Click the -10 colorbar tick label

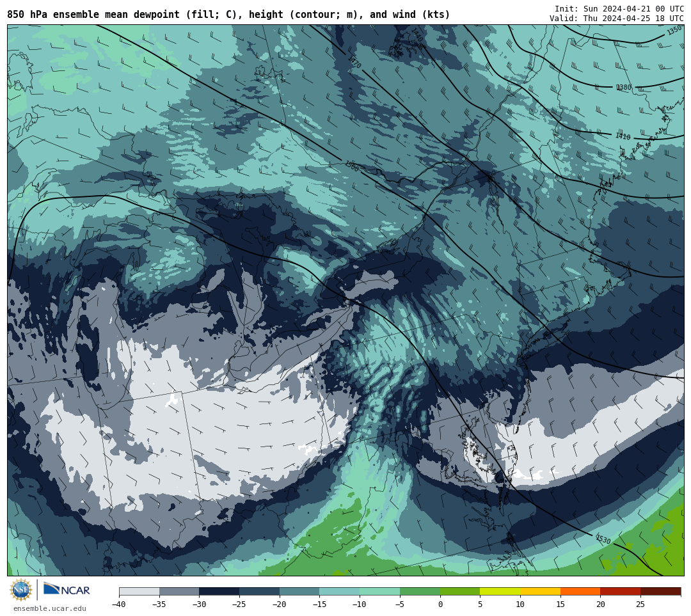[x=360, y=604]
